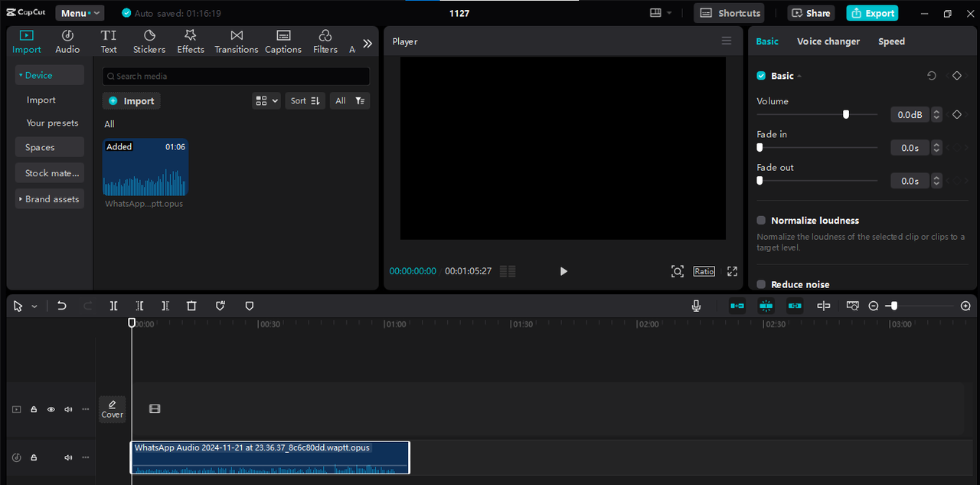The height and width of the screenshot is (485, 980).
Task: Open the player preview zoom icon
Action: pyautogui.click(x=678, y=271)
